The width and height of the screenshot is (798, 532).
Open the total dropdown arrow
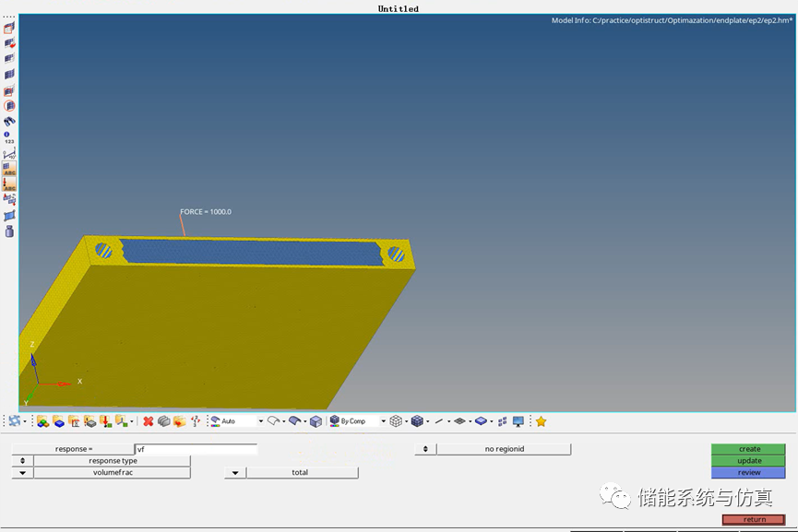click(235, 472)
